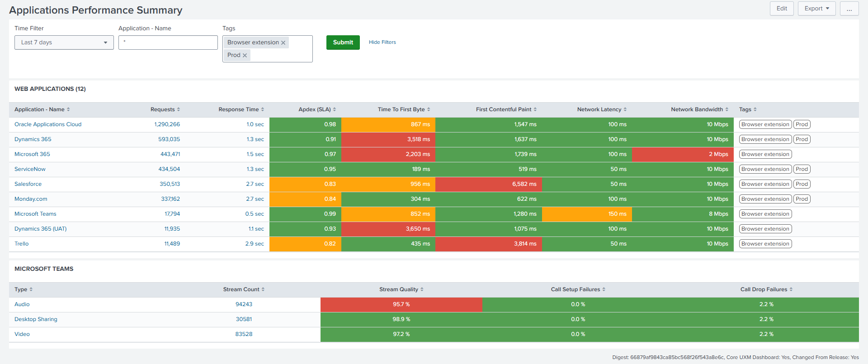Sort by Time To First Byte column
Viewport: 868px width, 364px height.
click(x=404, y=109)
